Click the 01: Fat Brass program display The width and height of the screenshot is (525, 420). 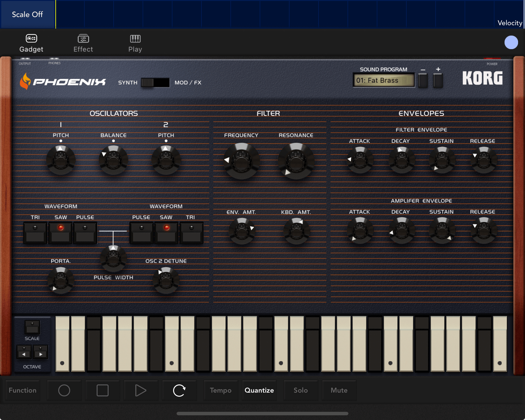(x=384, y=80)
